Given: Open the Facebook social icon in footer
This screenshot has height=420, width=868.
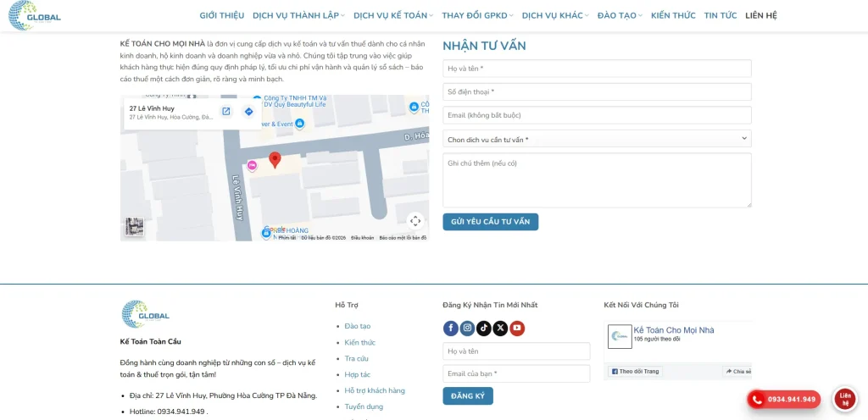Looking at the screenshot, I should point(450,329).
